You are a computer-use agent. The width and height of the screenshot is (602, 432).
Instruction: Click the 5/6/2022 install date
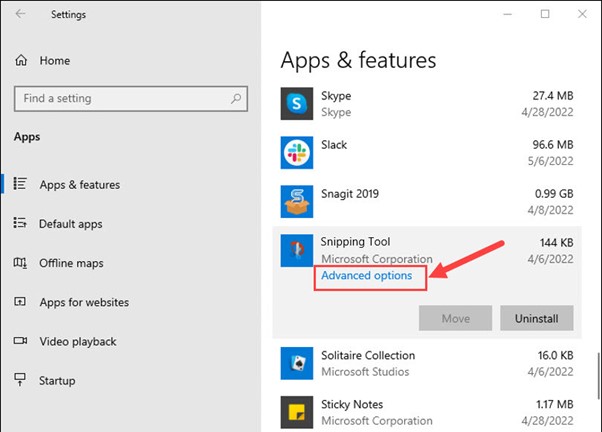click(550, 161)
